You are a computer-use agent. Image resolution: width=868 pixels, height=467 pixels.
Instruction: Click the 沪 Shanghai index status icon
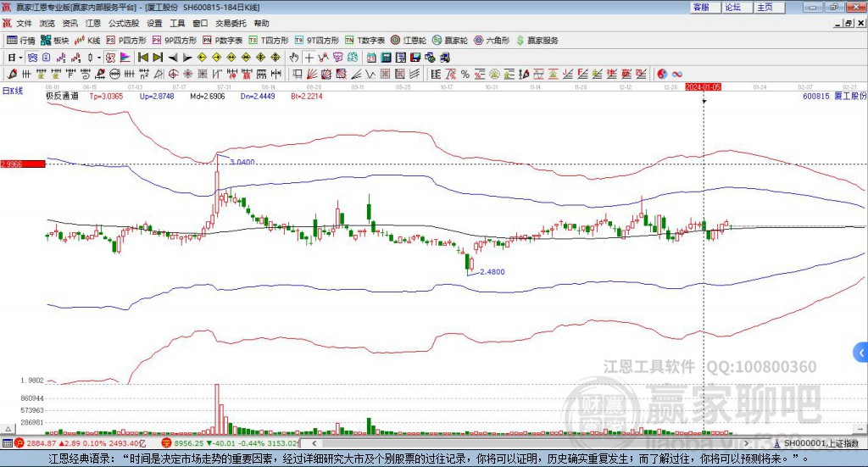click(x=19, y=443)
